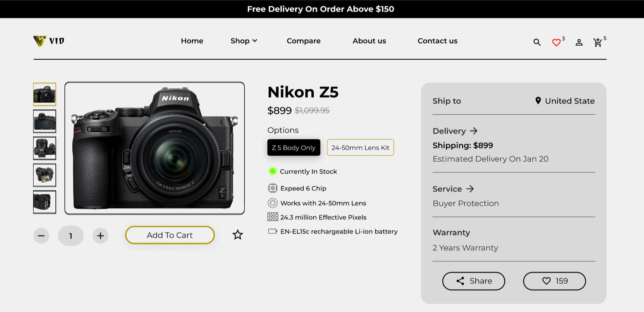This screenshot has width=644, height=312.
Task: Click the crossed-out $1,099.95 price
Action: pos(312,110)
